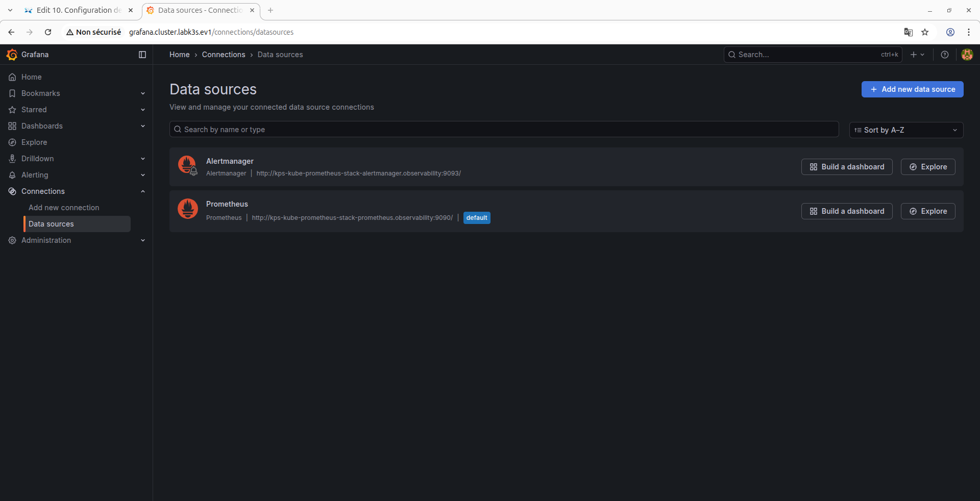Explore the Prometheus data source
Image resolution: width=980 pixels, height=501 pixels.
tap(928, 211)
